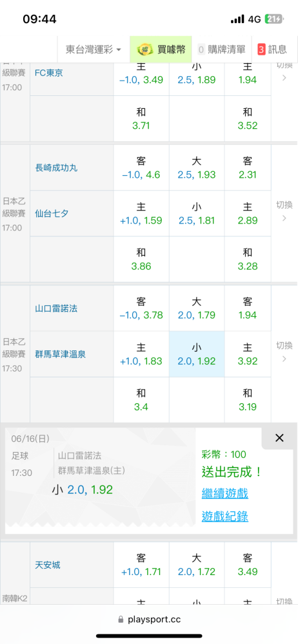
Task: Open the 遊戲紀錄 link
Action: pyautogui.click(x=224, y=516)
